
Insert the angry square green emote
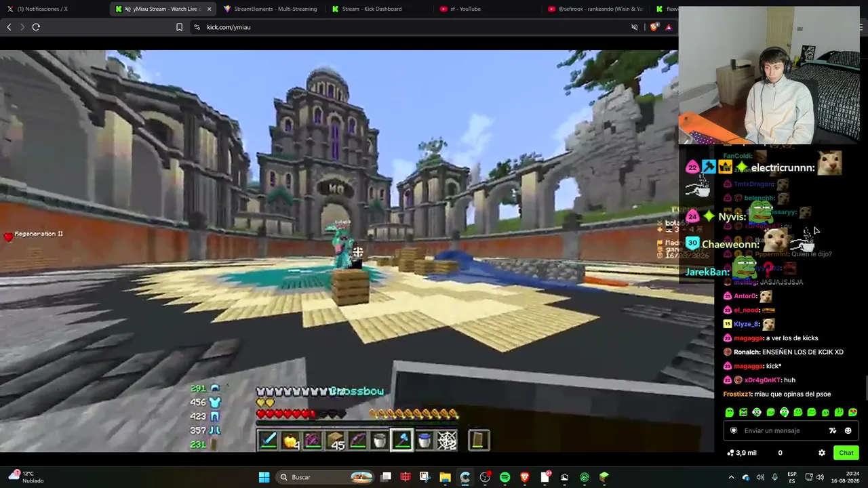pyautogui.click(x=743, y=412)
